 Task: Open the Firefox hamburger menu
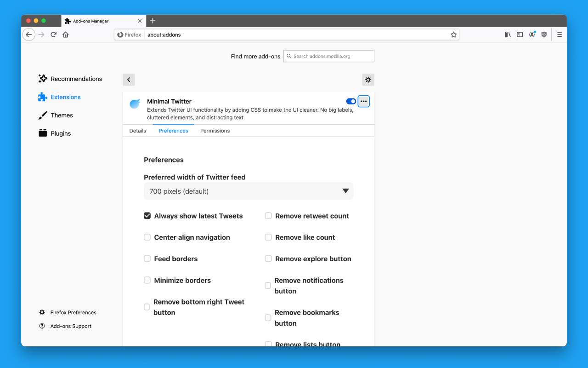559,34
